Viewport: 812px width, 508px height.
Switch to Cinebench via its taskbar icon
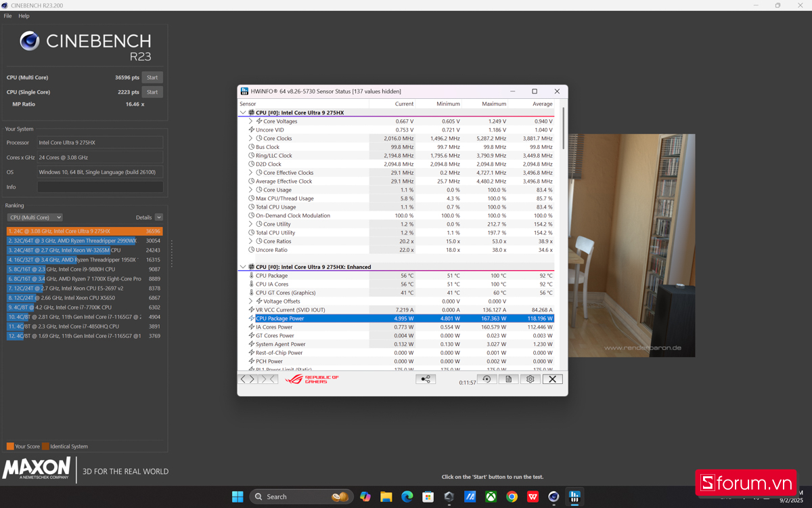(554, 496)
